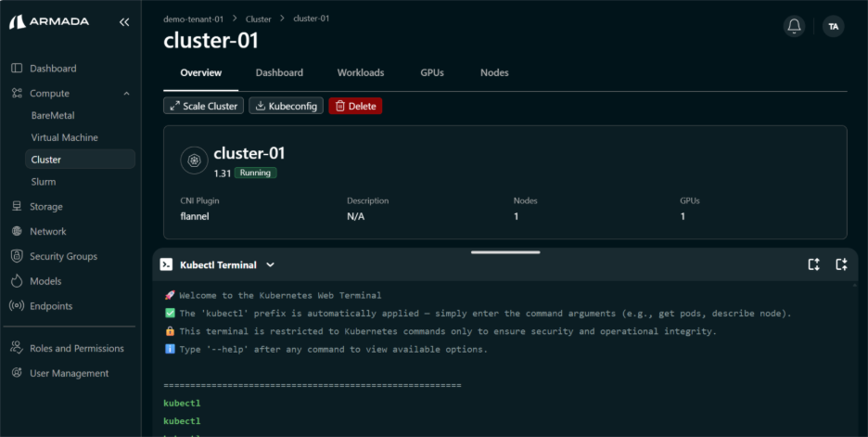Screen dimensions: 868x437
Task: Click the Armada logo
Action: pos(49,22)
